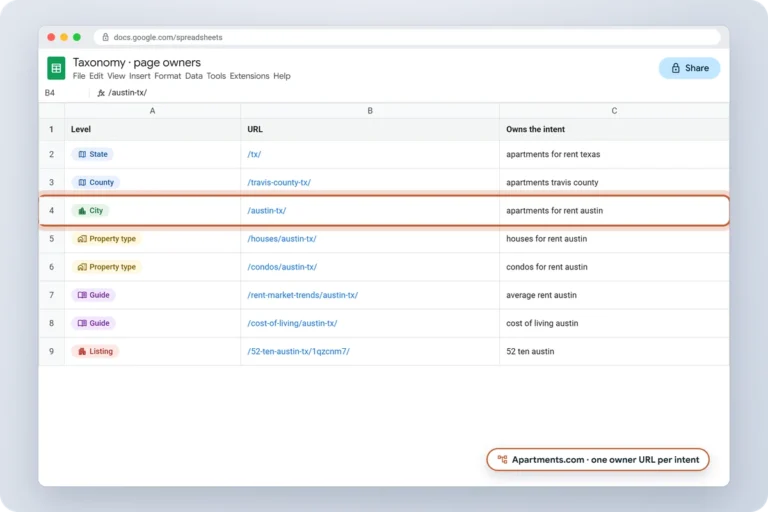Open the File menu
This screenshot has width=768, height=512.
[79, 76]
